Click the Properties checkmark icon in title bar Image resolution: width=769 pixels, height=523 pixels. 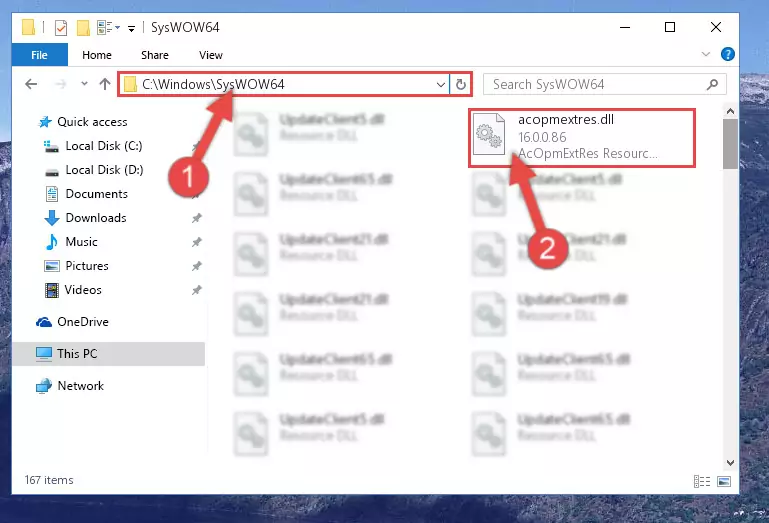point(61,27)
